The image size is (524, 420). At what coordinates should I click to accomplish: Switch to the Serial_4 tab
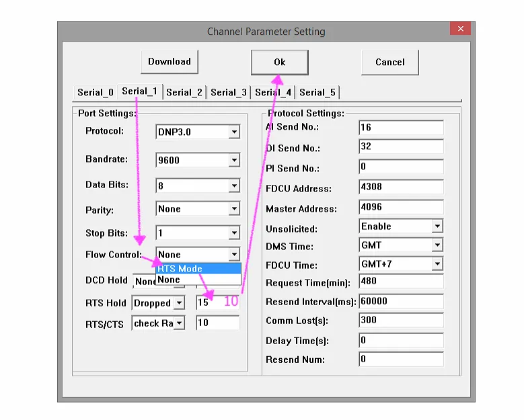273,93
